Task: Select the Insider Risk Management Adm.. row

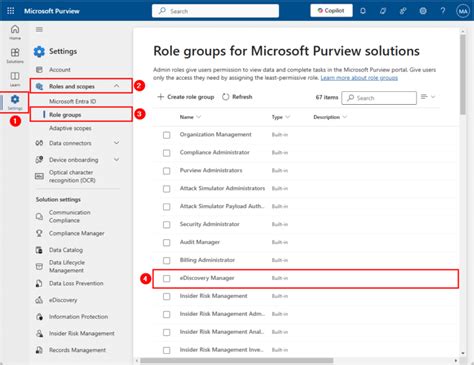Action: coord(306,314)
